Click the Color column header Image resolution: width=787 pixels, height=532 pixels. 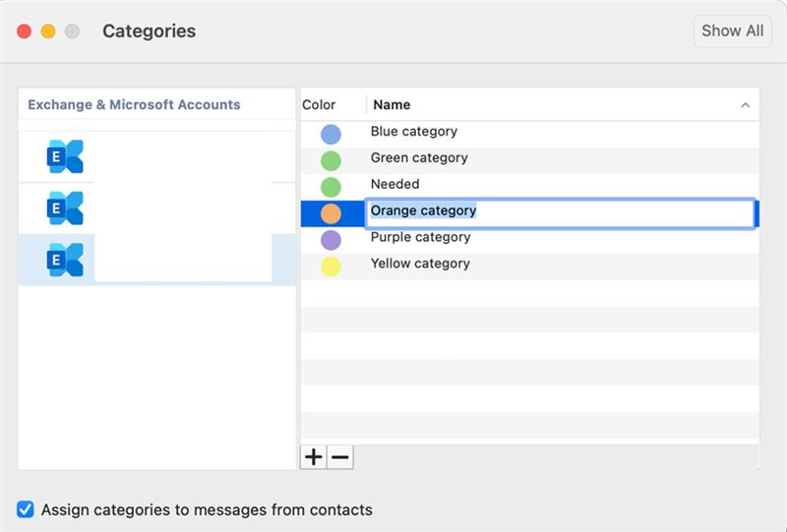coord(319,105)
